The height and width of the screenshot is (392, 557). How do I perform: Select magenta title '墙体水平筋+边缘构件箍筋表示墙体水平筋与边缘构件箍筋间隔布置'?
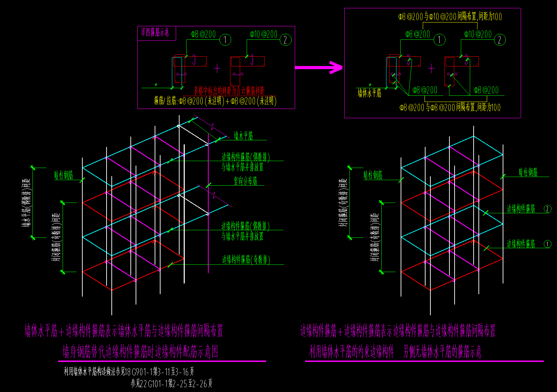point(124,331)
